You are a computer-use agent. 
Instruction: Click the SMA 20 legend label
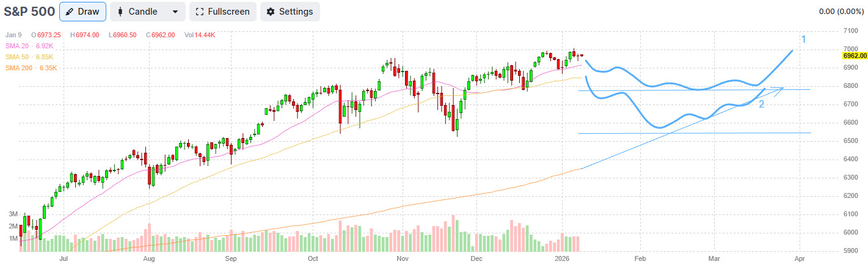pos(25,46)
